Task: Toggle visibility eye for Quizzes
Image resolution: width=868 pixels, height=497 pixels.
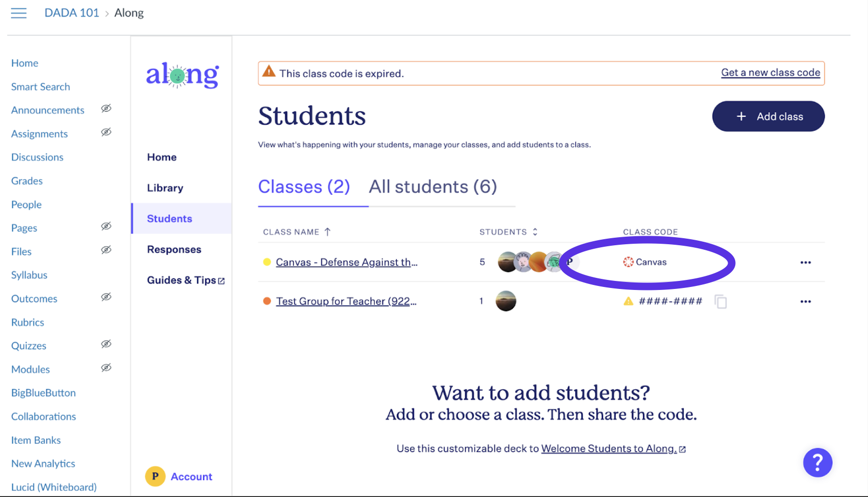Action: (106, 344)
